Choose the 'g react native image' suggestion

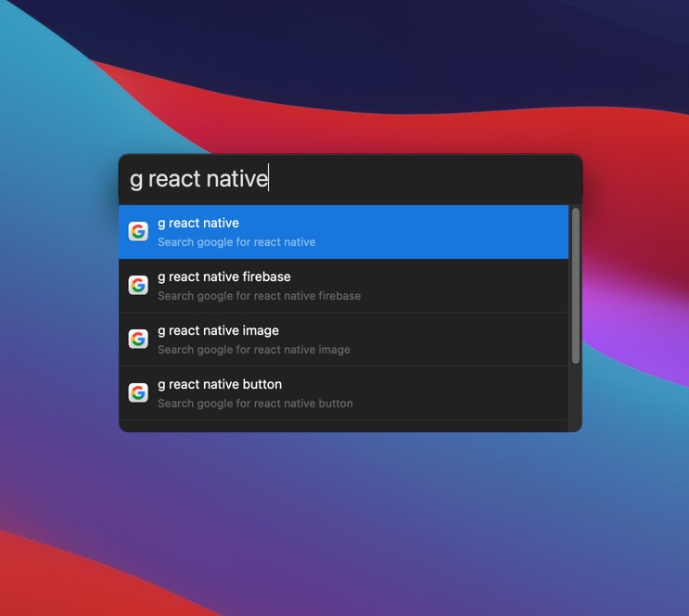(x=344, y=340)
